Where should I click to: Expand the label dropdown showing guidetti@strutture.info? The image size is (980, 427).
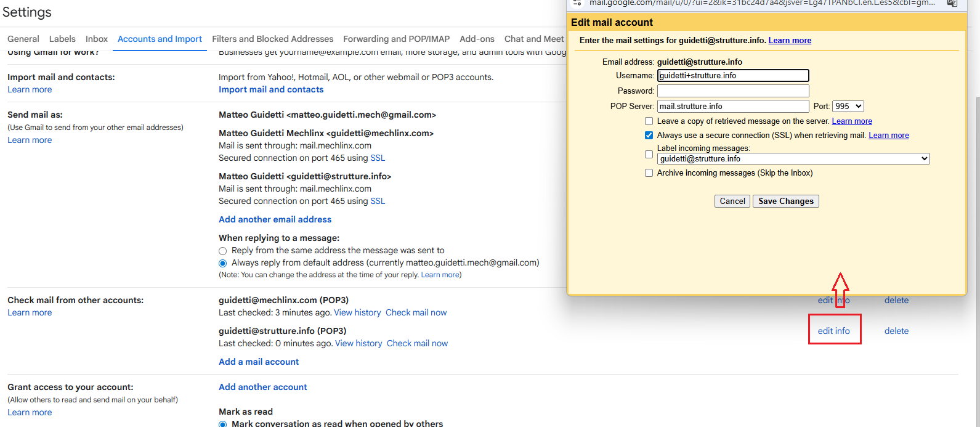(793, 159)
